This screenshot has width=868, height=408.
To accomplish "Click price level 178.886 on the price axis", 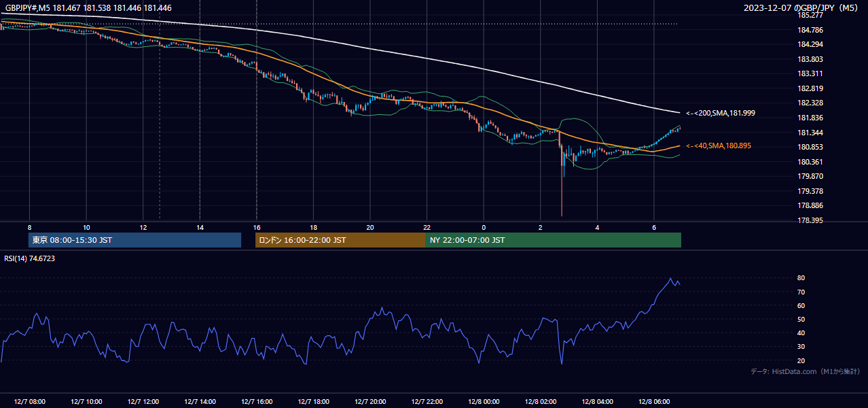I will 810,205.
